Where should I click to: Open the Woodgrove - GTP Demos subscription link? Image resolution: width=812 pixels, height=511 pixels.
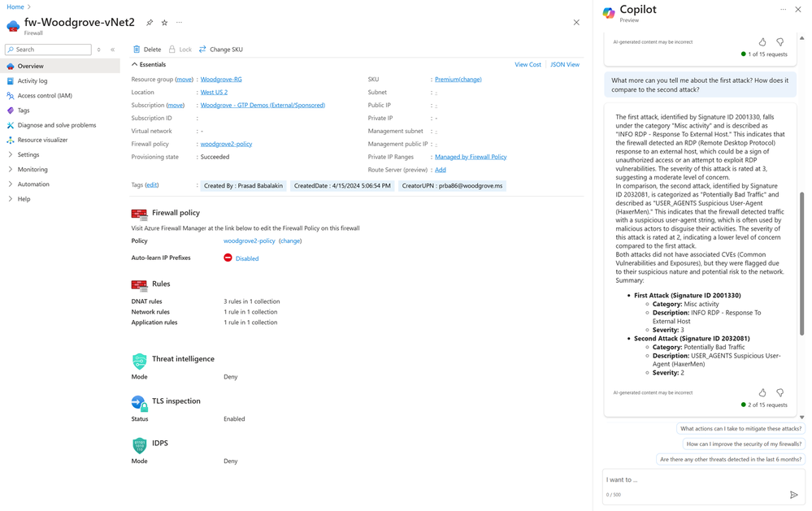[x=263, y=105]
